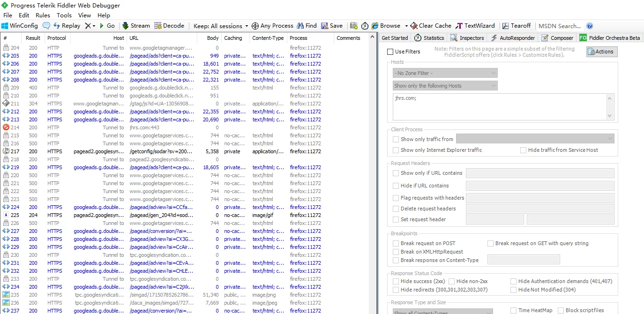The width and height of the screenshot is (644, 314).
Task: Open the process list dropdown beside Show only traffic from
Action: click(x=535, y=139)
